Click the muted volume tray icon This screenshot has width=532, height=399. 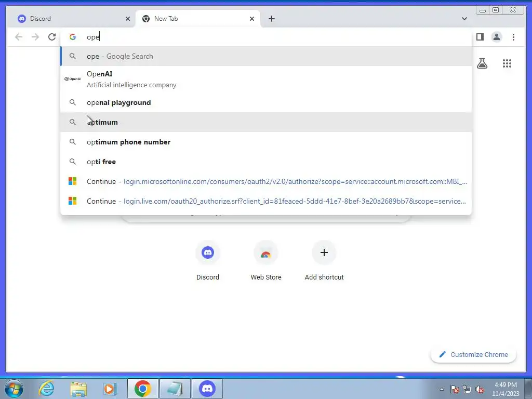480,389
